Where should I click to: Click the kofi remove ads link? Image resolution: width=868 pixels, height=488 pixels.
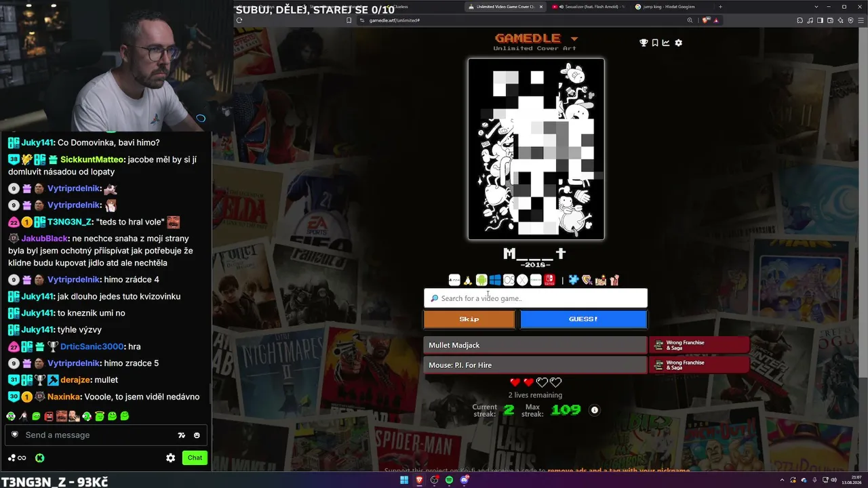(x=618, y=470)
